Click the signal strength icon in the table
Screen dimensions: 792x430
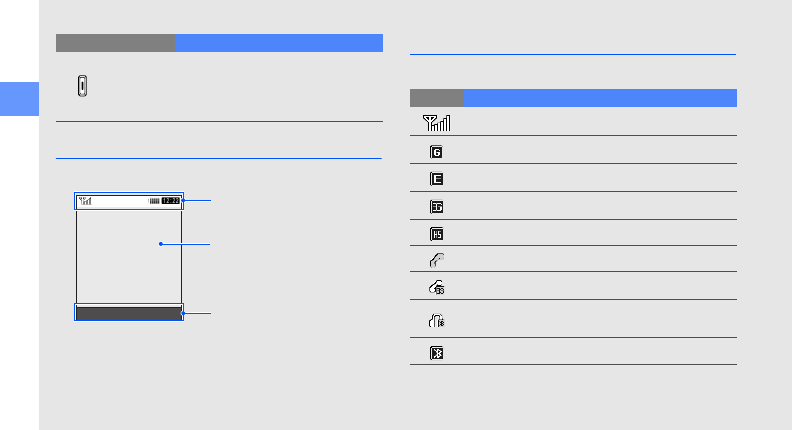pos(437,123)
